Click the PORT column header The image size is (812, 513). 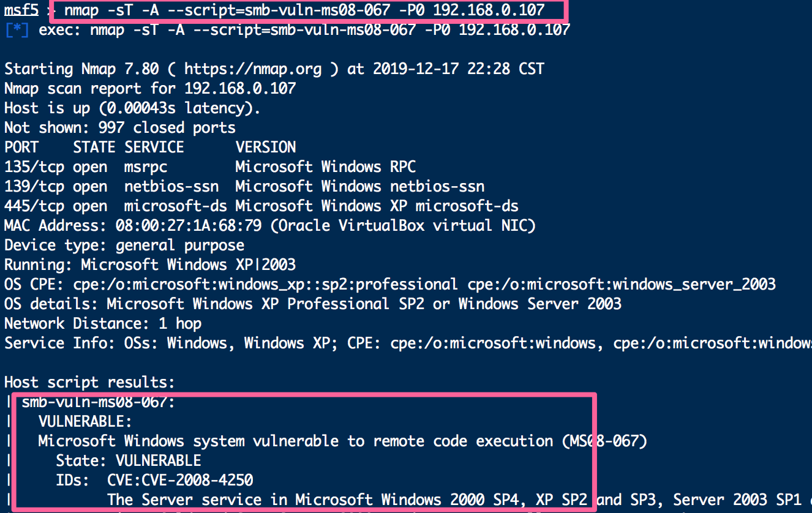coord(21,148)
